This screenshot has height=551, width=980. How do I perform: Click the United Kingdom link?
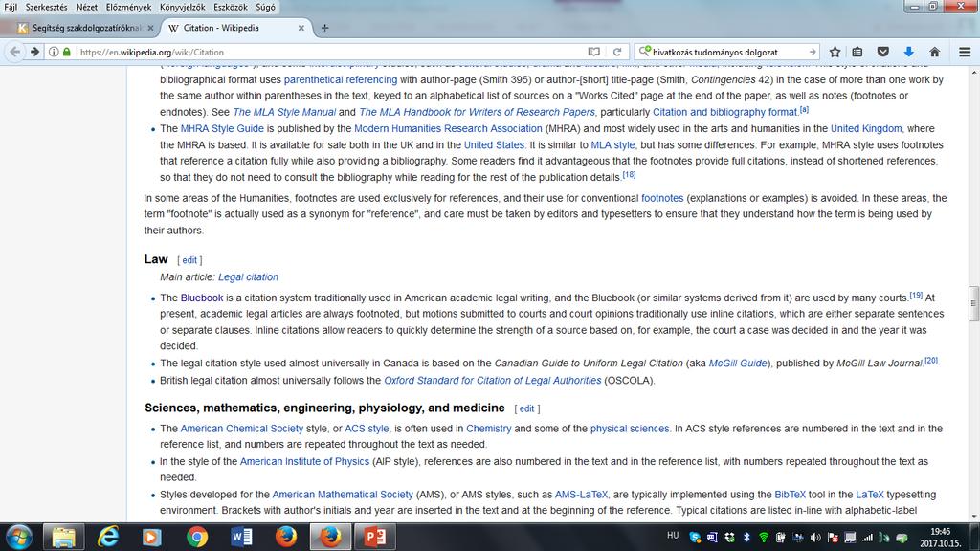(x=866, y=129)
